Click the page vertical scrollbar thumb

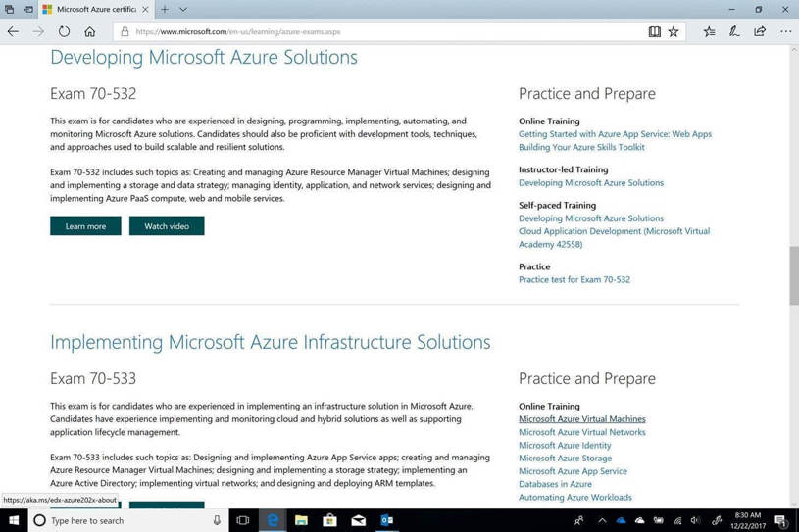pyautogui.click(x=793, y=274)
